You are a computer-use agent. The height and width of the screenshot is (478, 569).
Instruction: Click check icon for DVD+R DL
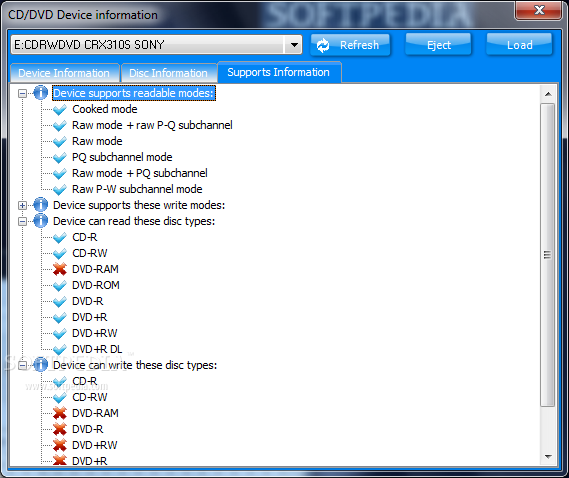[x=60, y=349]
